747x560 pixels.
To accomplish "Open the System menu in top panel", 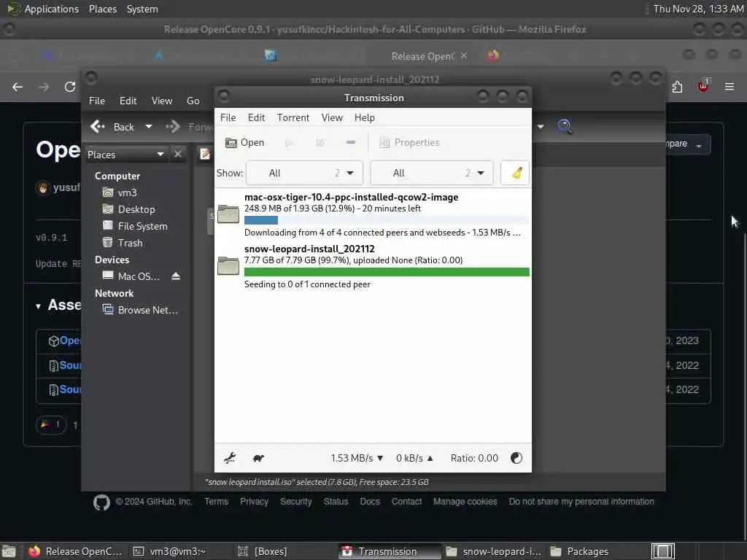I will pos(142,9).
